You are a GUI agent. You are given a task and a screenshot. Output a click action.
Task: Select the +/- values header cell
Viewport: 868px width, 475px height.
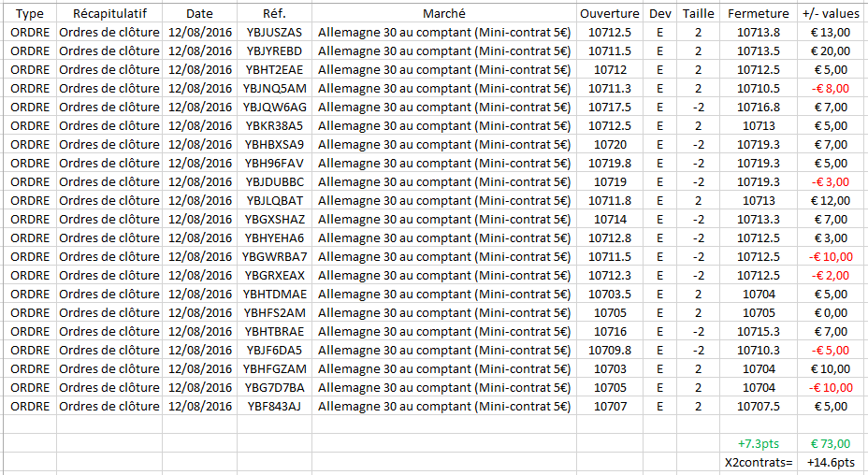[832, 14]
